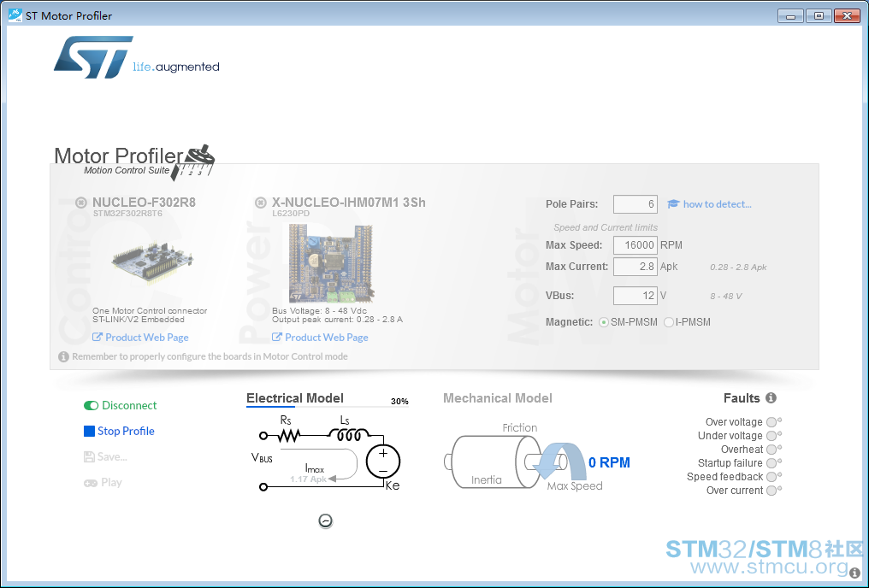
Task: Select the I-PMSM magnetic option
Action: click(669, 322)
